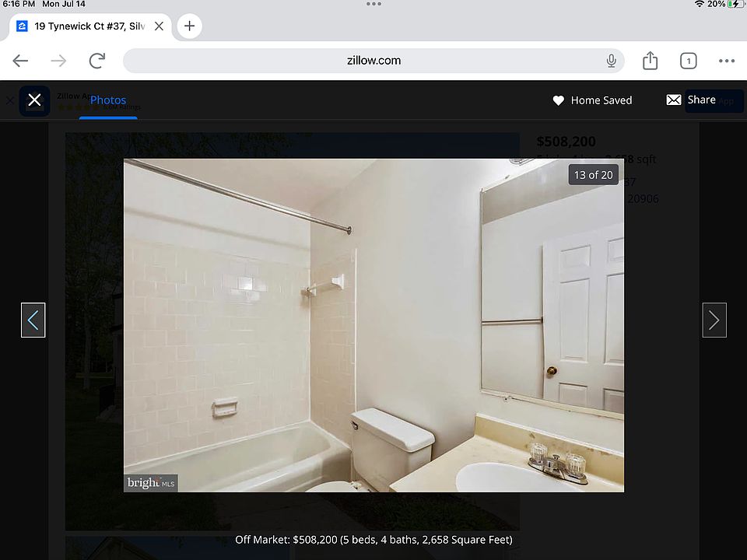Tap the Off Market: $508,200 caption

[x=373, y=540]
